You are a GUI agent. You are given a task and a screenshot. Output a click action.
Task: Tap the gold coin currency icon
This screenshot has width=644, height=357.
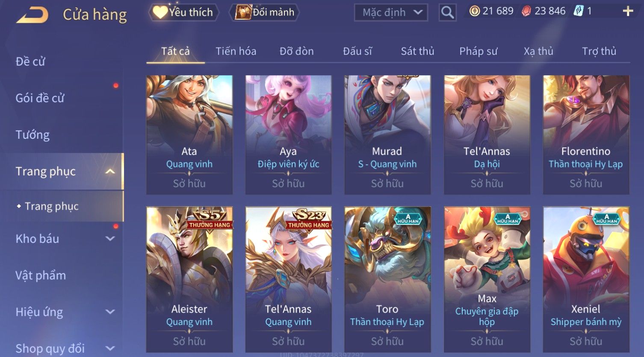click(475, 11)
